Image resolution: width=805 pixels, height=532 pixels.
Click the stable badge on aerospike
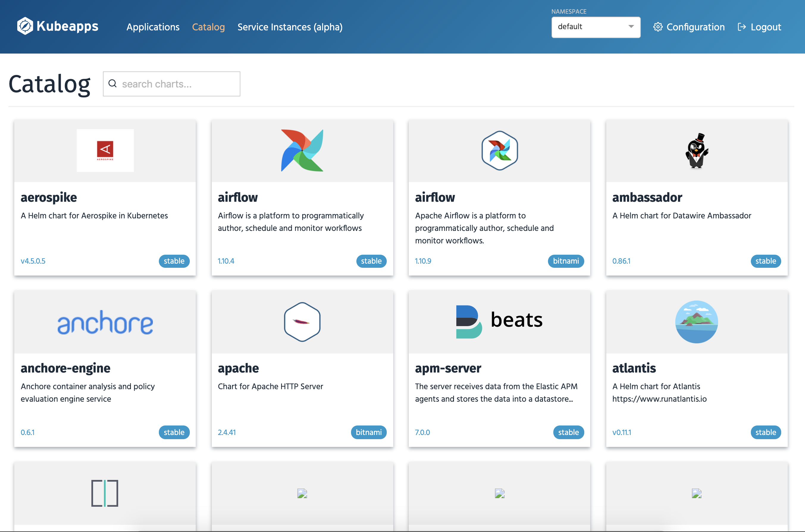tap(174, 261)
